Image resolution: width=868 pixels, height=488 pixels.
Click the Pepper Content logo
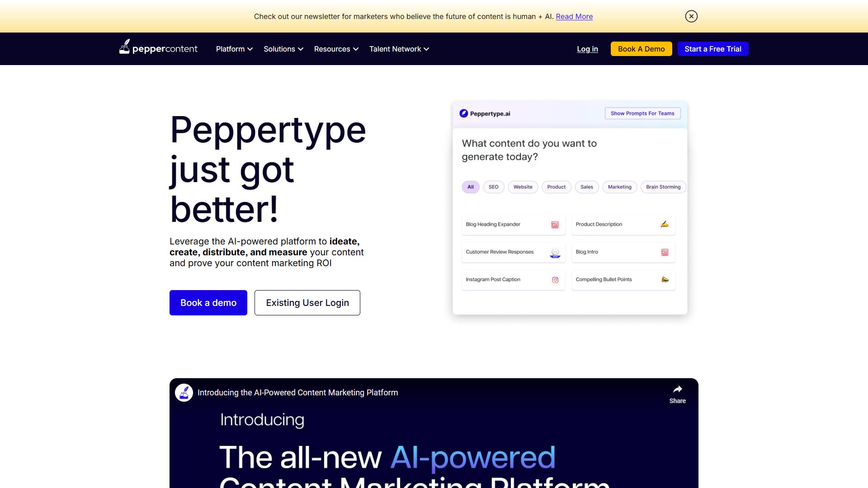coord(158,47)
